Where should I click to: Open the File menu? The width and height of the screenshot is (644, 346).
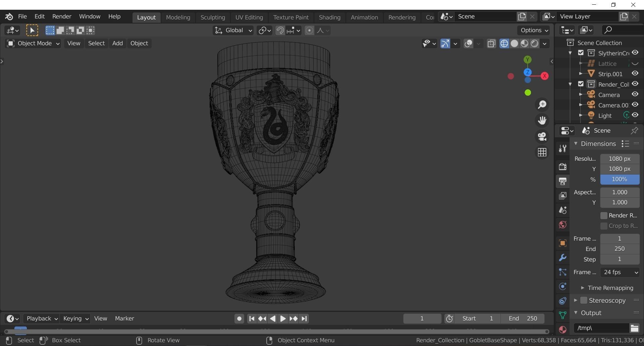pyautogui.click(x=22, y=16)
